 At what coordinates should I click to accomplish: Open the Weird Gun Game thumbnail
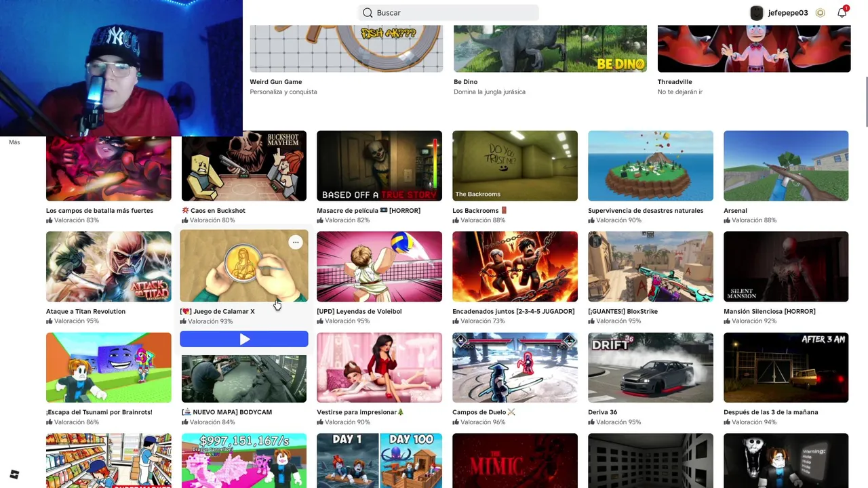(x=347, y=49)
